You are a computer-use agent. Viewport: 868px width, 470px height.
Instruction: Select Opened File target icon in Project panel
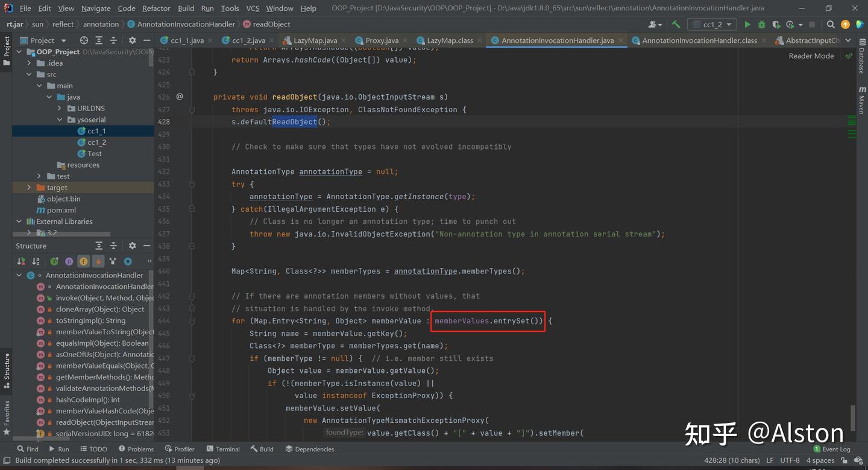click(84, 40)
